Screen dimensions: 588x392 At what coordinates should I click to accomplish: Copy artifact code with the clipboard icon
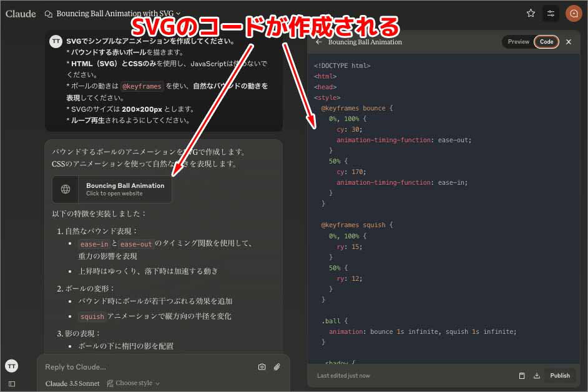[522, 376]
